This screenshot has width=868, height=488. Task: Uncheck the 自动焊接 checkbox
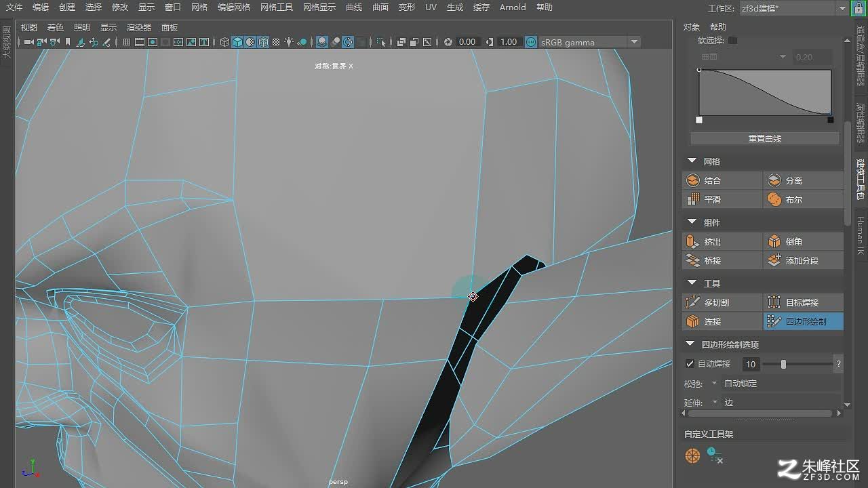(x=690, y=364)
